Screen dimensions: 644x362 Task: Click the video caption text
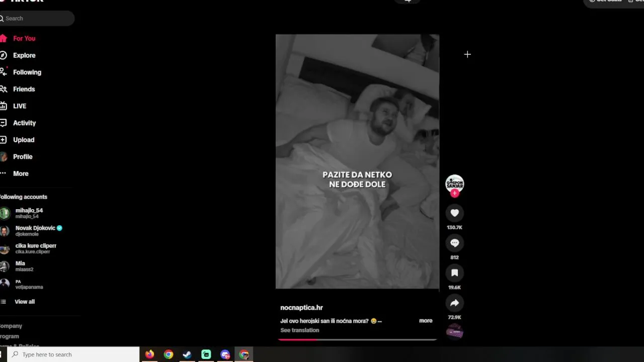click(x=331, y=321)
